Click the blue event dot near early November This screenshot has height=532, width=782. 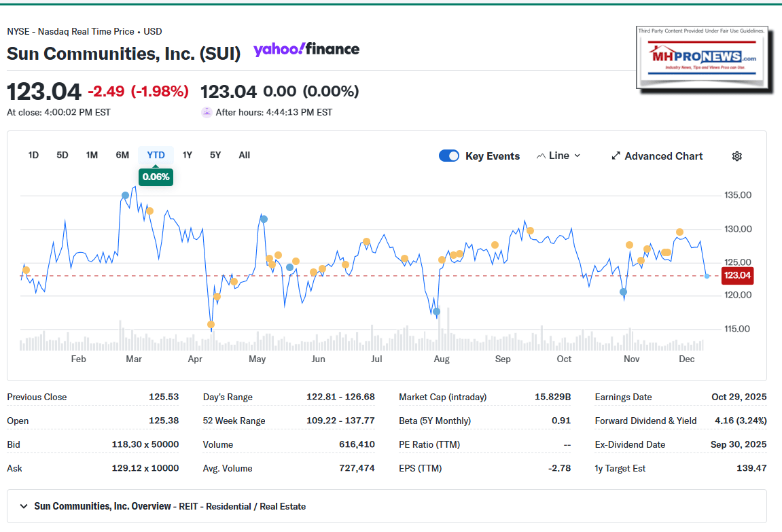pos(623,292)
